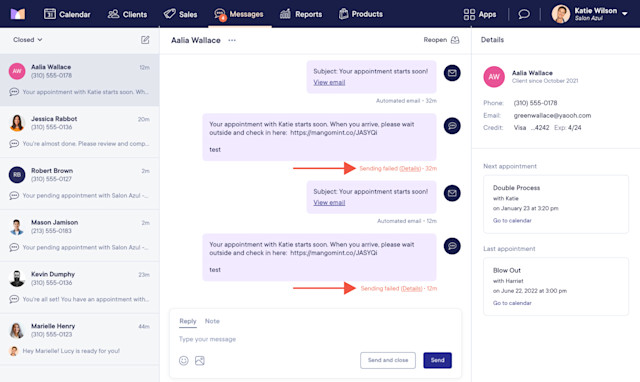Click the message icon in Jessica Rabbot's preview row

point(14,144)
